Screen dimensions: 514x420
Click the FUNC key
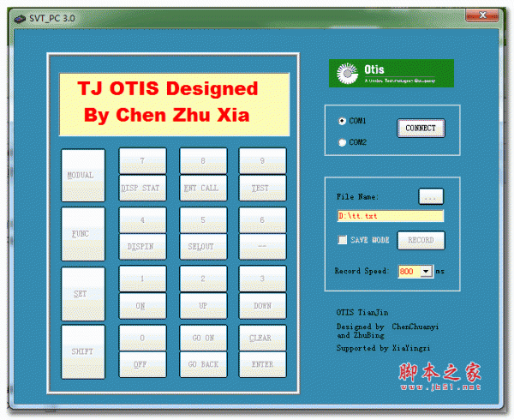(83, 234)
